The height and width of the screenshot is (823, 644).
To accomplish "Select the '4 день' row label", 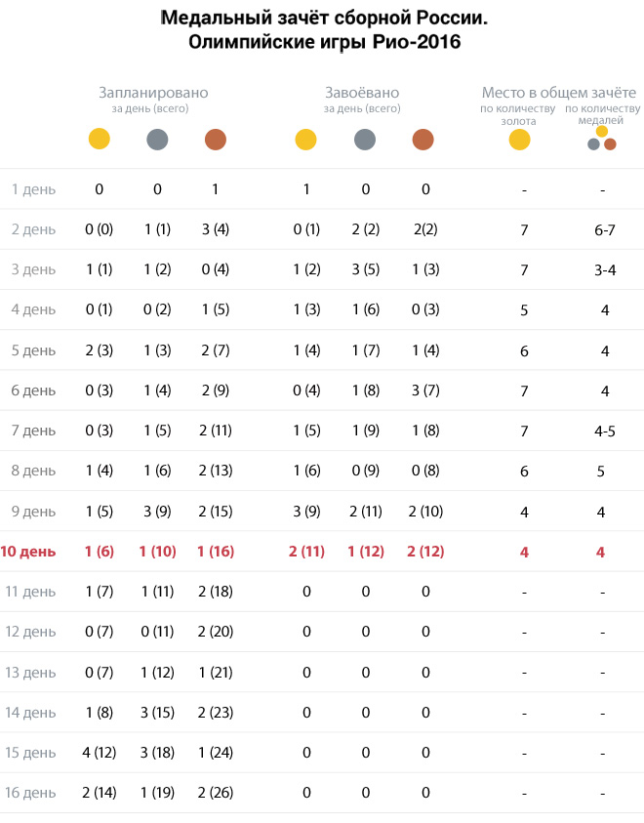I will [33, 309].
